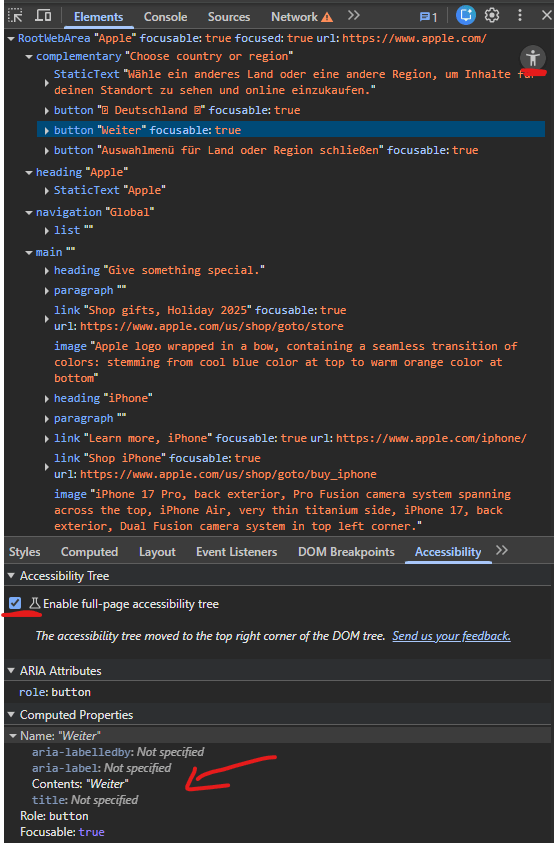Screen dimensions: 554x843
Task: Click the Focusable: true computed property
Action: tap(62, 832)
